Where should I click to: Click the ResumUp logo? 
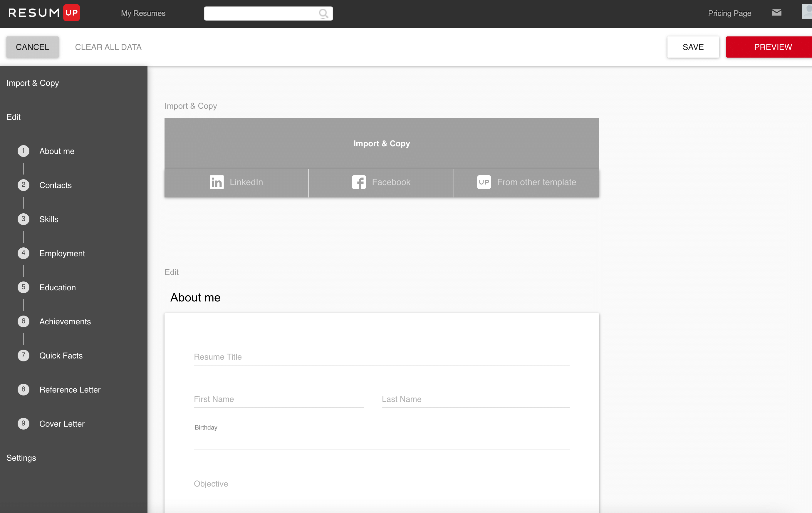click(x=44, y=13)
